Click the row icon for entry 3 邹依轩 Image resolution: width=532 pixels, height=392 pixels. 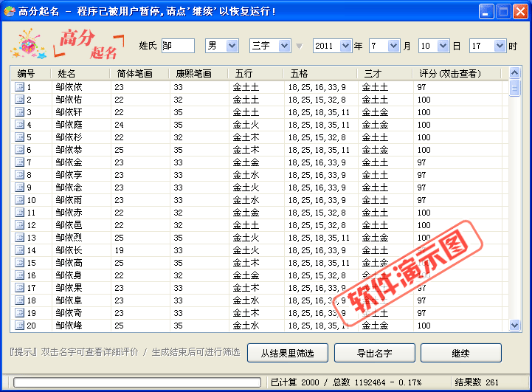pyautogui.click(x=20, y=112)
